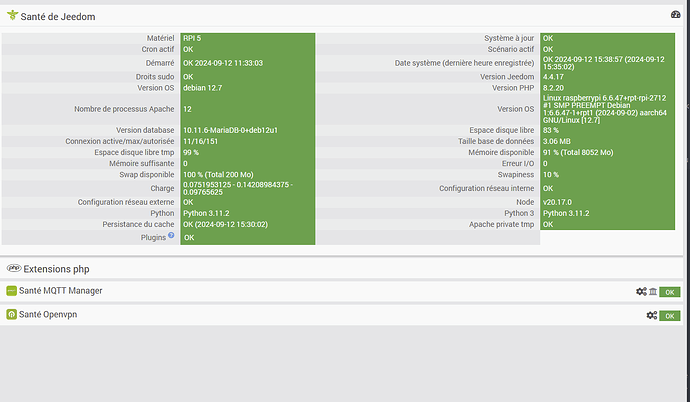The width and height of the screenshot is (690, 402).
Task: Select the 'RPI 5' Matériel value
Action: click(x=192, y=38)
